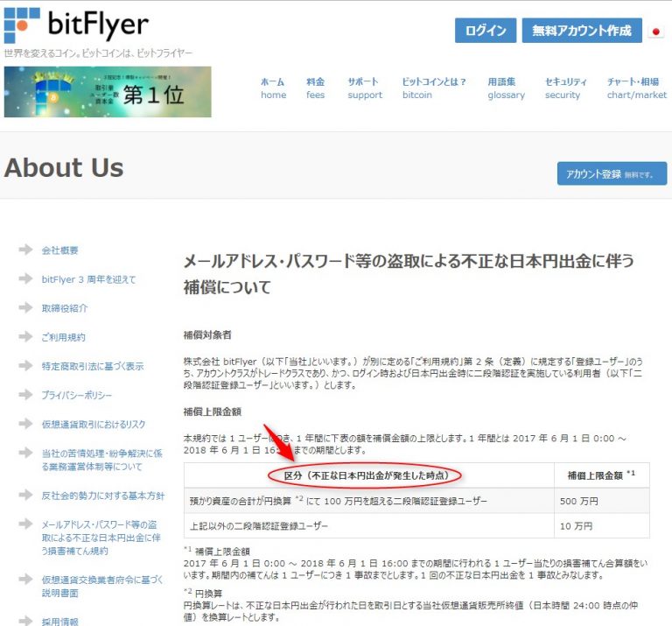Screen dimensions: 672x626
Task: Open 仮想通貨交換業者府令に基づく説明書面 link
Action: click(102, 586)
